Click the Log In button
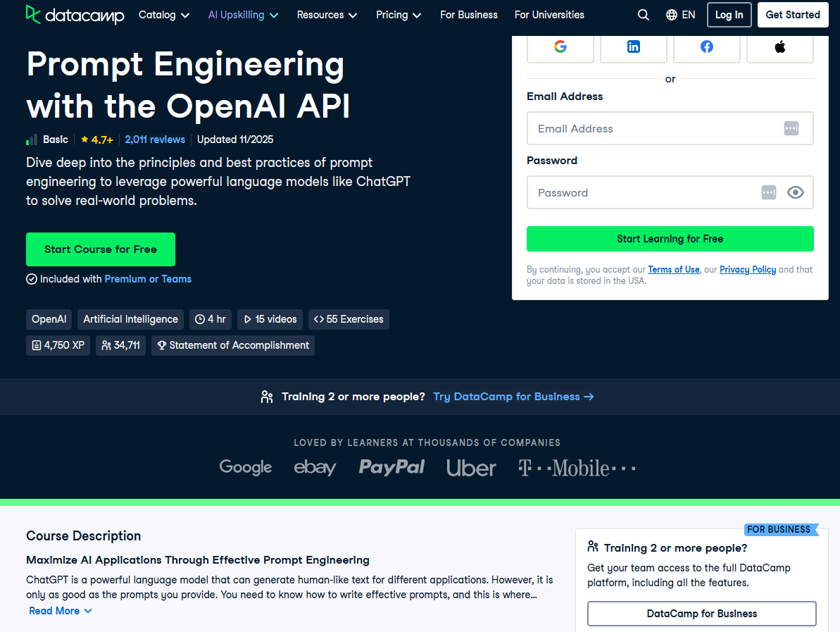840x632 pixels. coord(729,15)
